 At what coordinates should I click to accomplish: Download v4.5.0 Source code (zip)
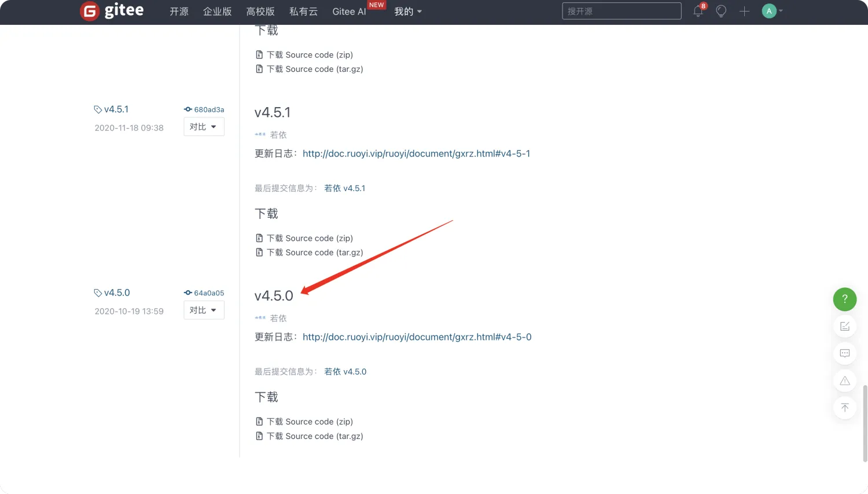click(310, 422)
